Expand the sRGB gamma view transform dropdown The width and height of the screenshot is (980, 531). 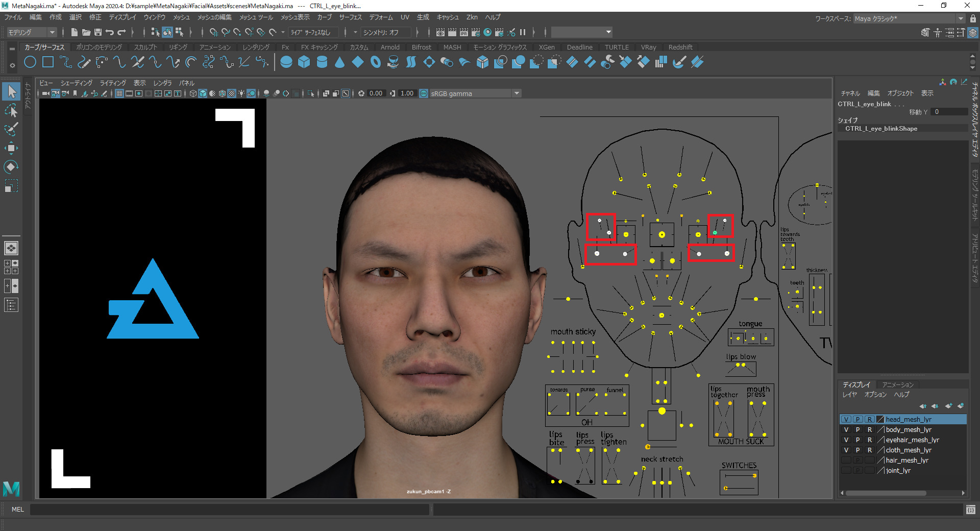(517, 93)
